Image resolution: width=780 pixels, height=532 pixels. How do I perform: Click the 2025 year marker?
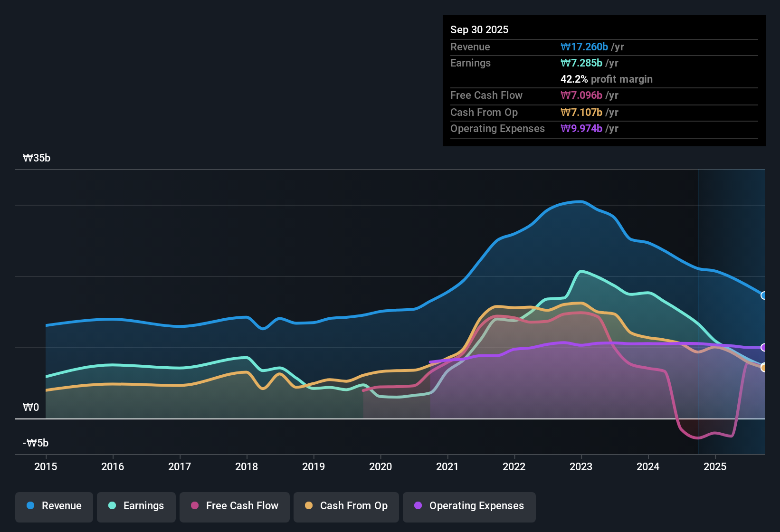pyautogui.click(x=715, y=466)
